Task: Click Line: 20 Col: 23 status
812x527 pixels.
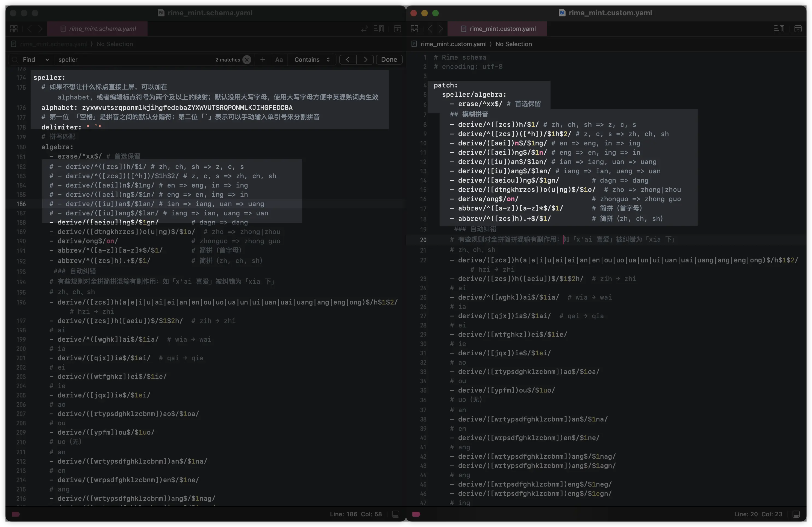Action: 758,514
